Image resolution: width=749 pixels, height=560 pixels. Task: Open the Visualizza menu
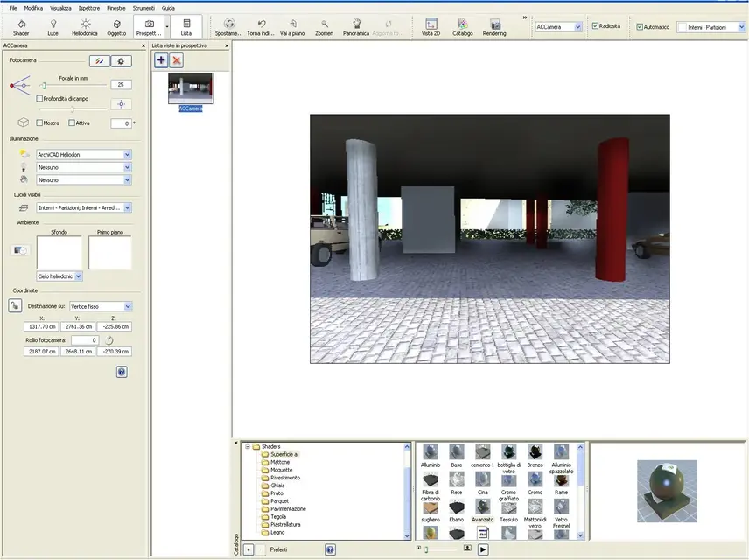[60, 8]
